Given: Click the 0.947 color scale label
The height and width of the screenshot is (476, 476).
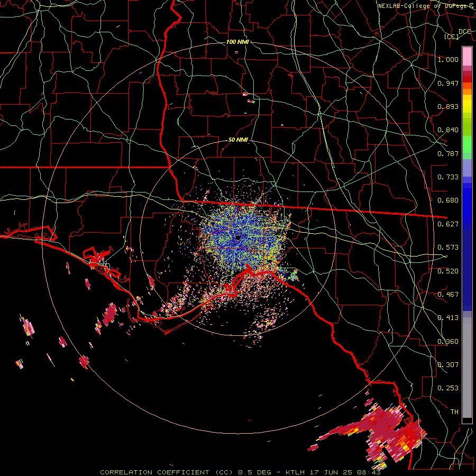Looking at the screenshot, I should pos(448,83).
